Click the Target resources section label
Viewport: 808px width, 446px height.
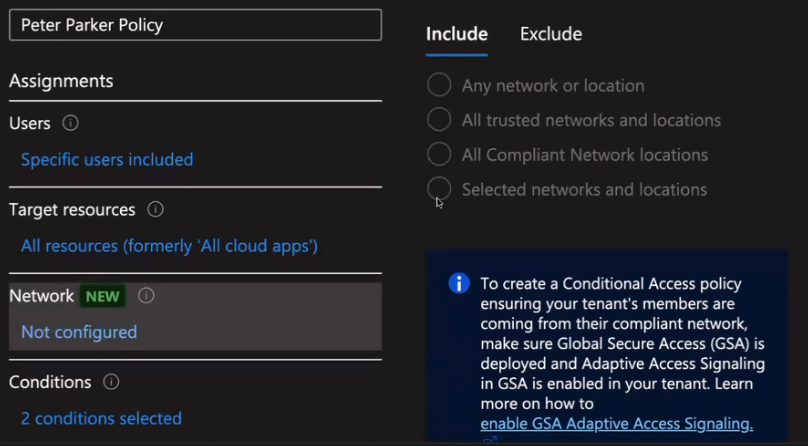[x=72, y=210]
